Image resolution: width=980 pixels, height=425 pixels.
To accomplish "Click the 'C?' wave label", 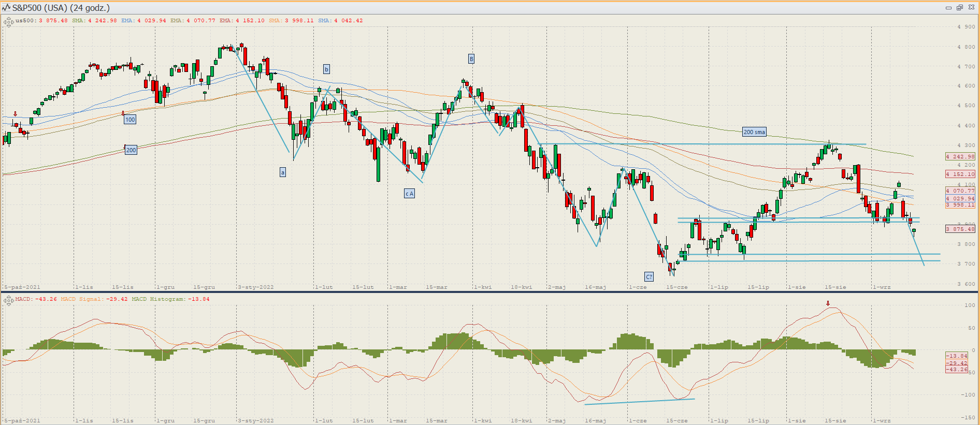I will (648, 277).
